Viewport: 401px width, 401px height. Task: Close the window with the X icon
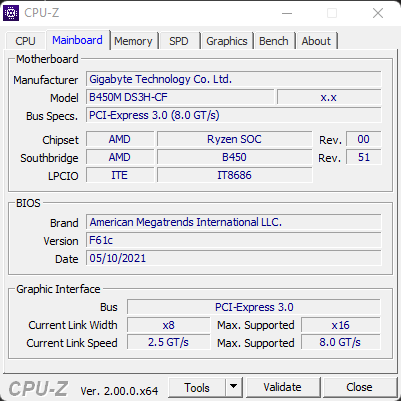pos(378,13)
